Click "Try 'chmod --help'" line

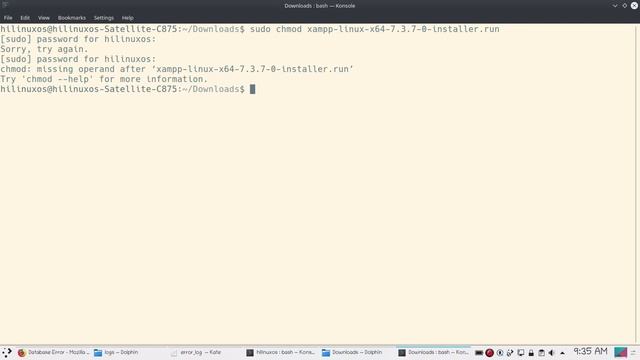[104, 79]
